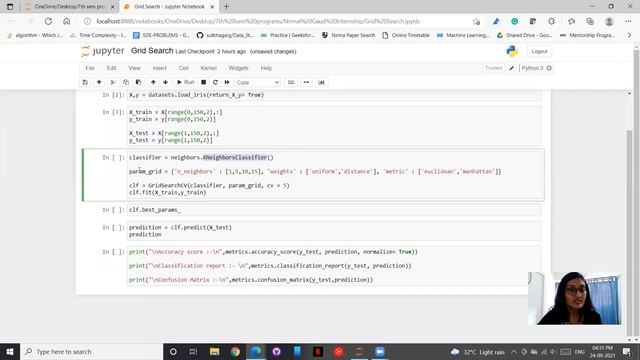Click the clf.predict(X_test) prediction cell

(335, 231)
